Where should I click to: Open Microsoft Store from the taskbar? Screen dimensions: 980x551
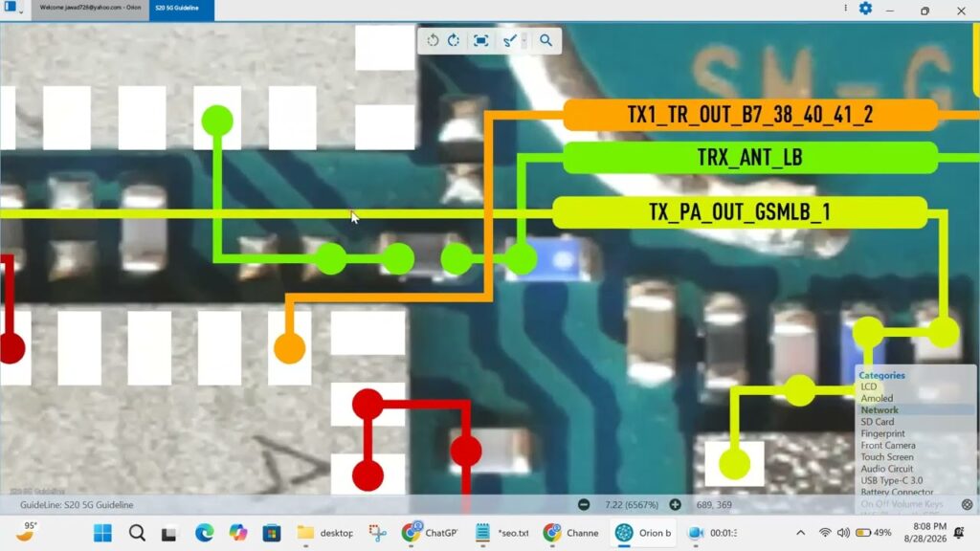271,533
